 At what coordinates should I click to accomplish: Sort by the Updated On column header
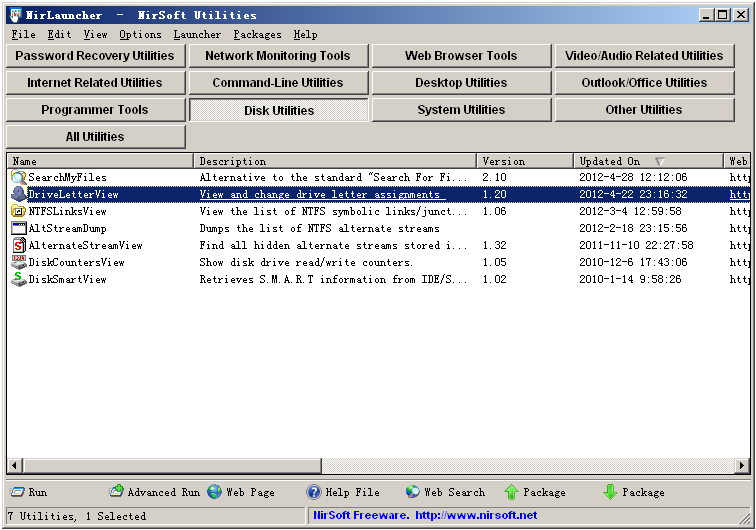648,161
